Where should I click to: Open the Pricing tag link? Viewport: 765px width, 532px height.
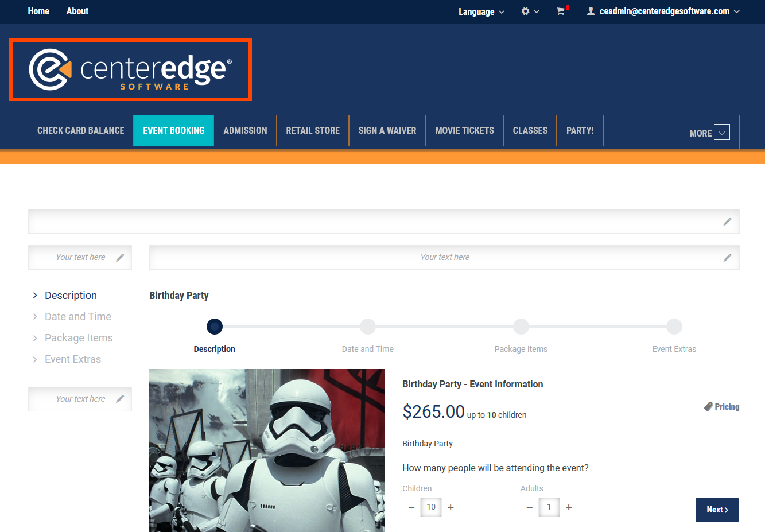721,407
